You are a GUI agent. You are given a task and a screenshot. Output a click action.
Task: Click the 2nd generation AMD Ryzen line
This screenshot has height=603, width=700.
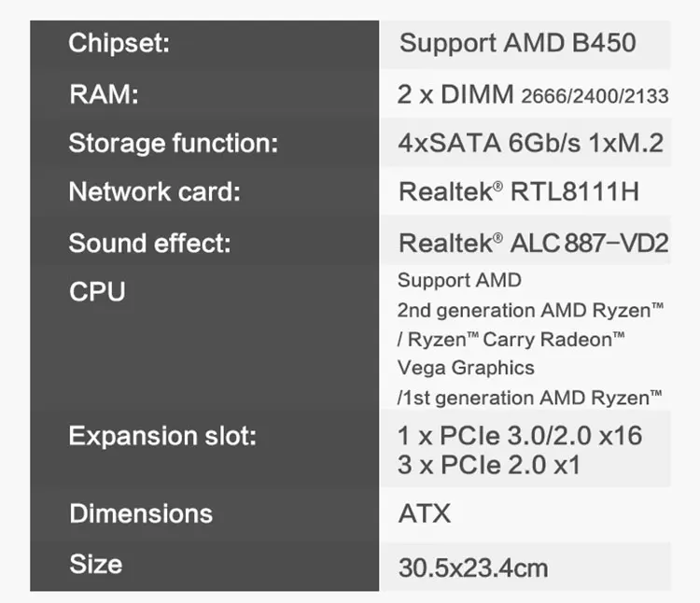[x=530, y=310]
